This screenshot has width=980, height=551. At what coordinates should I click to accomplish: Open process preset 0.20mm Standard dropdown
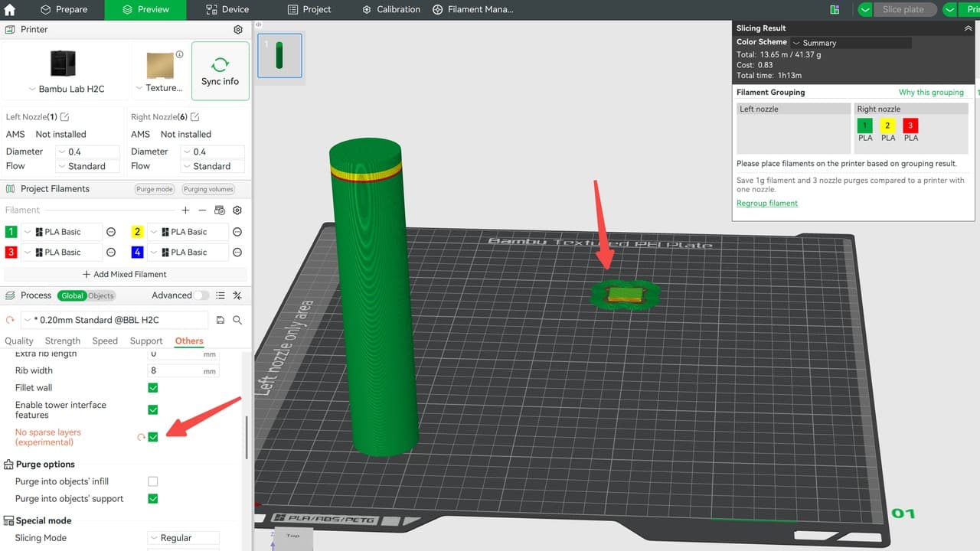point(115,320)
